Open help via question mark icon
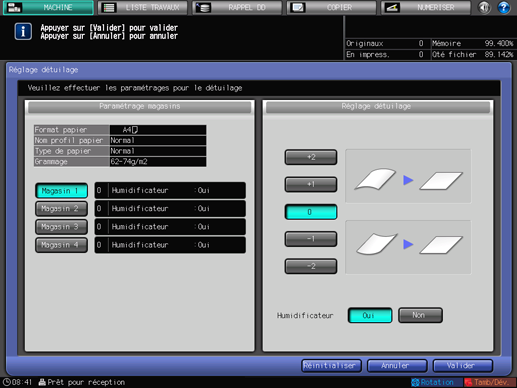The height and width of the screenshot is (388, 517). click(504, 7)
